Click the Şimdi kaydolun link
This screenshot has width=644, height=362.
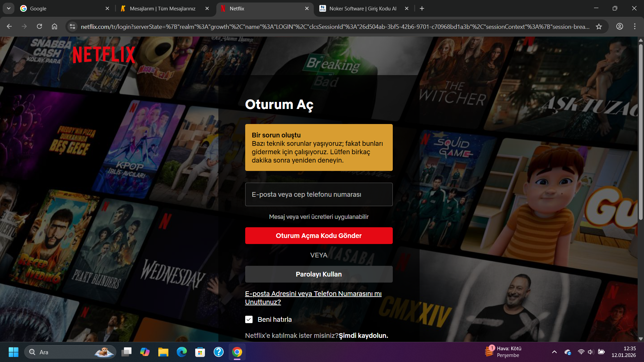[x=363, y=336]
